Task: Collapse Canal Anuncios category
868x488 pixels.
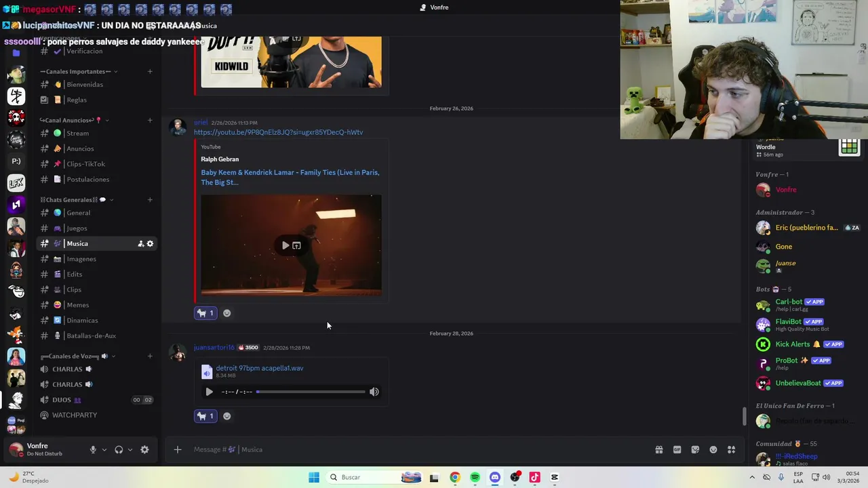Action: pyautogui.click(x=75, y=120)
